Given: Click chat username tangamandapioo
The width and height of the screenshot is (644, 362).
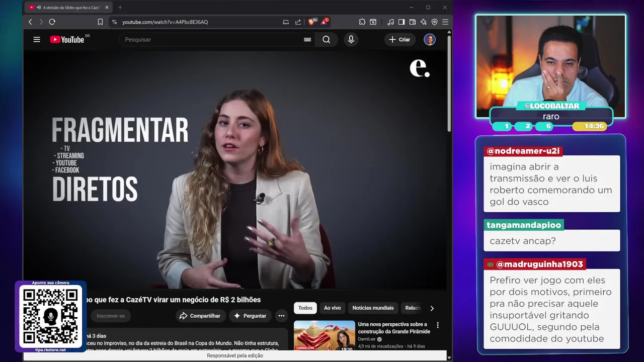Looking at the screenshot, I should 523,225.
